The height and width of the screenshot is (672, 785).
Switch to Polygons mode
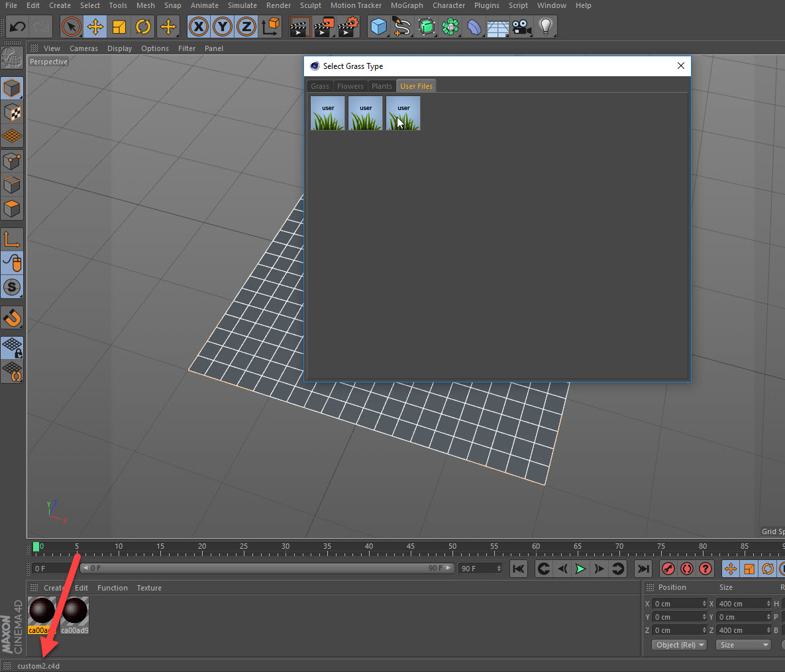tap(12, 209)
